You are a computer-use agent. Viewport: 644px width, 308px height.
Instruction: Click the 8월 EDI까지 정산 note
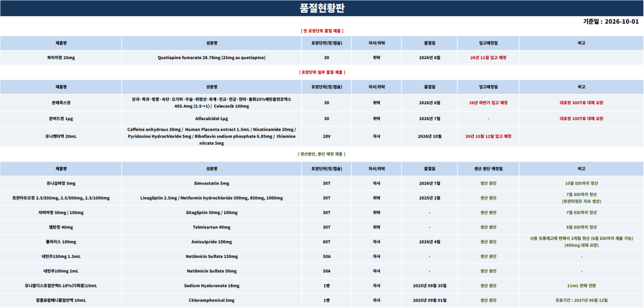(x=581, y=227)
